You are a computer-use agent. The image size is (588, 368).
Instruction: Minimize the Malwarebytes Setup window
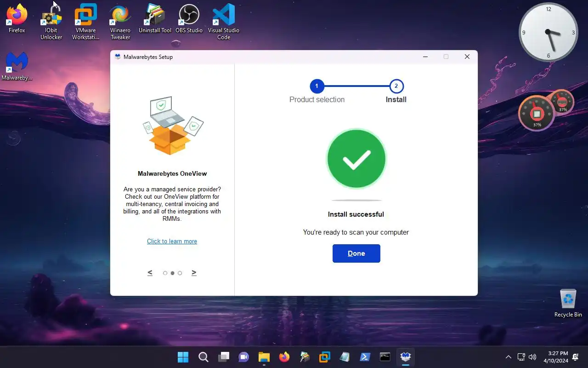(425, 57)
